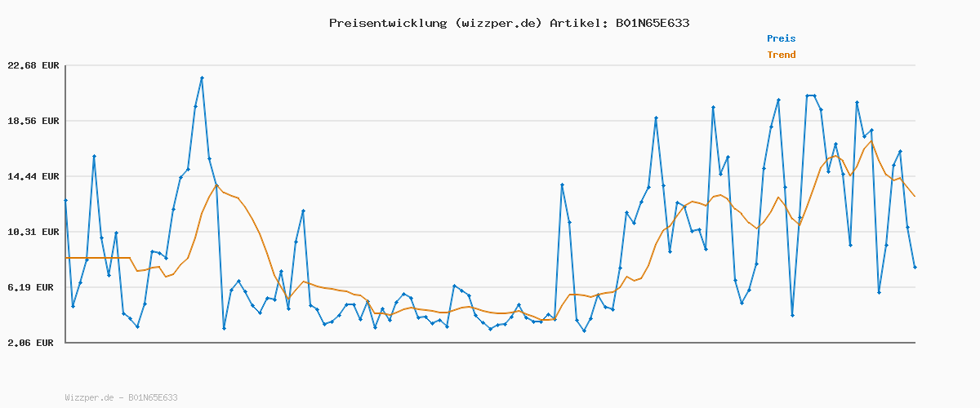Select the highest point of the orange trend line

[x=871, y=141]
